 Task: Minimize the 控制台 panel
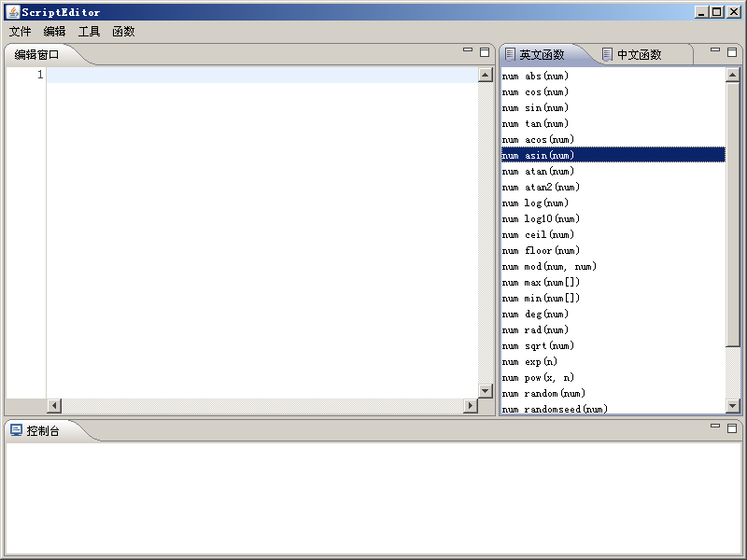715,427
